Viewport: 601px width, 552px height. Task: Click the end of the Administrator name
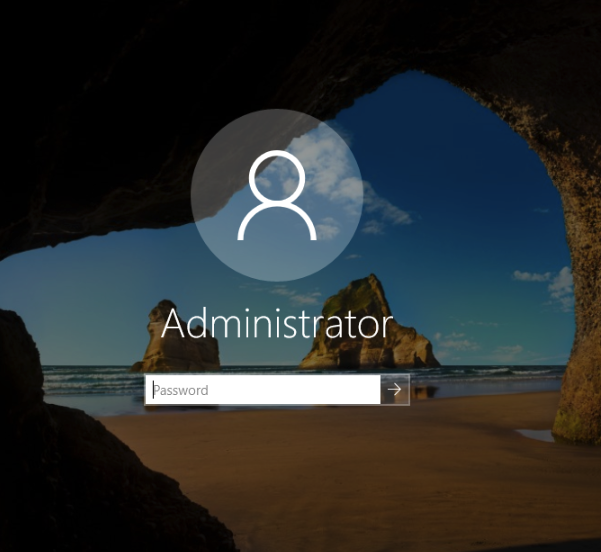pos(388,326)
